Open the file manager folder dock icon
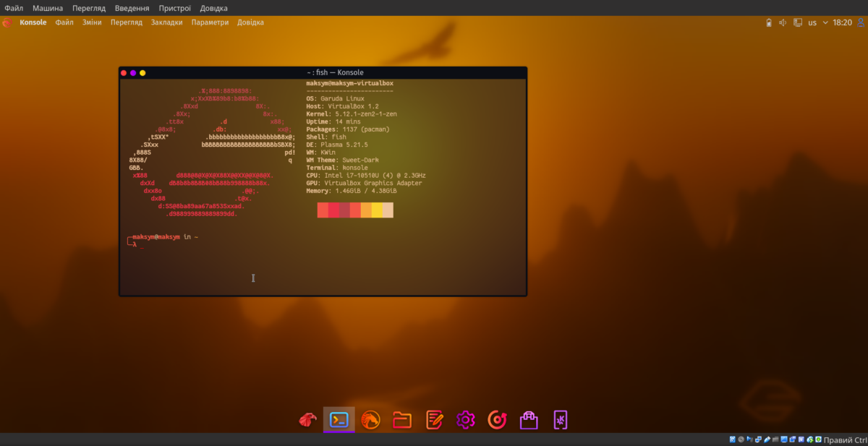Image resolution: width=868 pixels, height=446 pixels. tap(402, 419)
